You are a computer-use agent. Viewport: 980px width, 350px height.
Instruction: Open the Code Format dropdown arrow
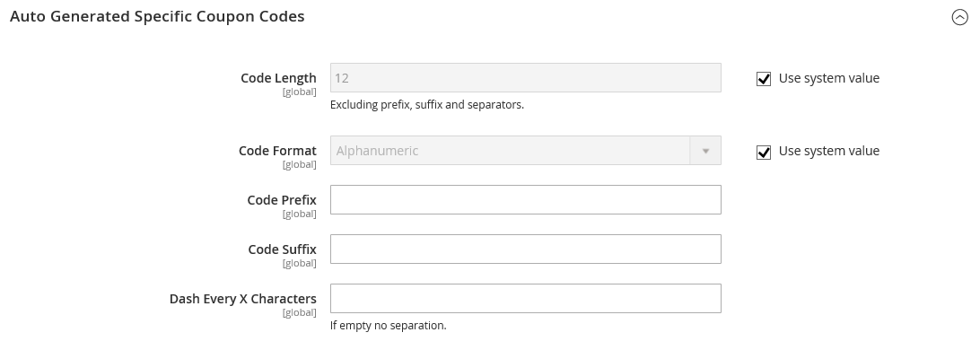pos(705,151)
